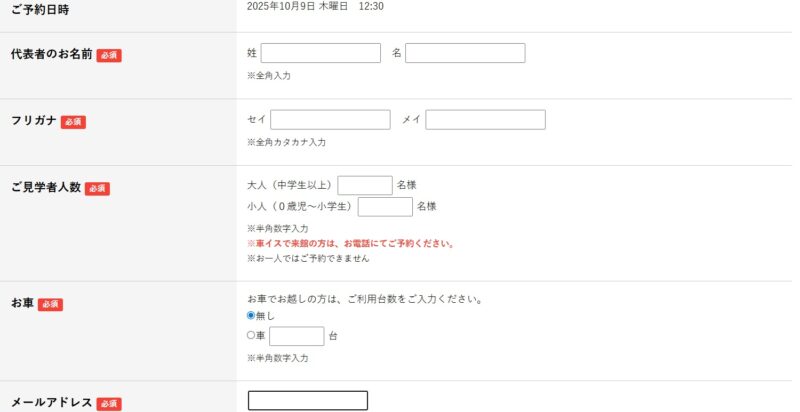800x412 pixels.
Task: Click the 大人 visitor count field
Action: coord(365,185)
